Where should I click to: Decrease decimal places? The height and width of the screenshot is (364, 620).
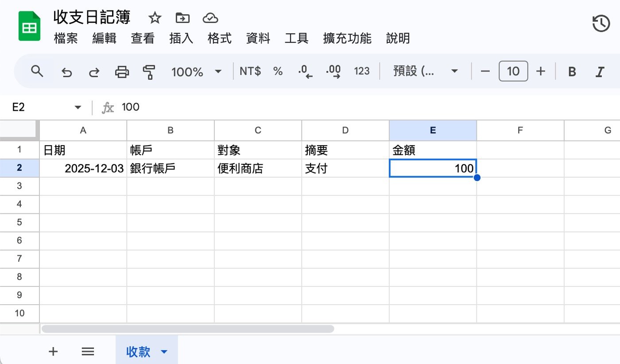[305, 71]
